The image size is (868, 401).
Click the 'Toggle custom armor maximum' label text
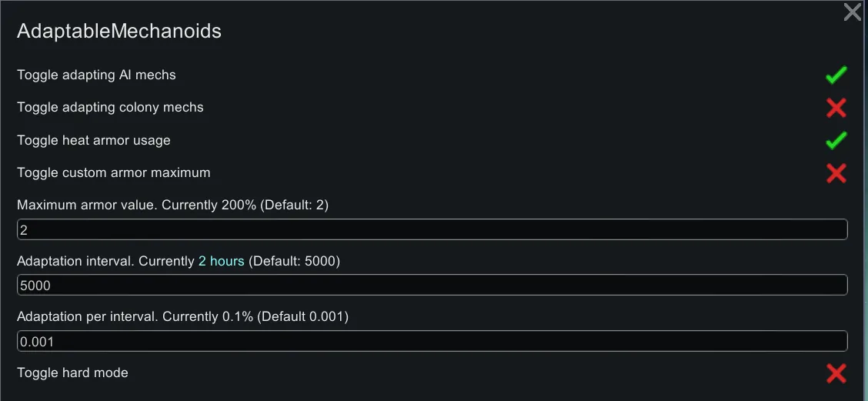[113, 173]
